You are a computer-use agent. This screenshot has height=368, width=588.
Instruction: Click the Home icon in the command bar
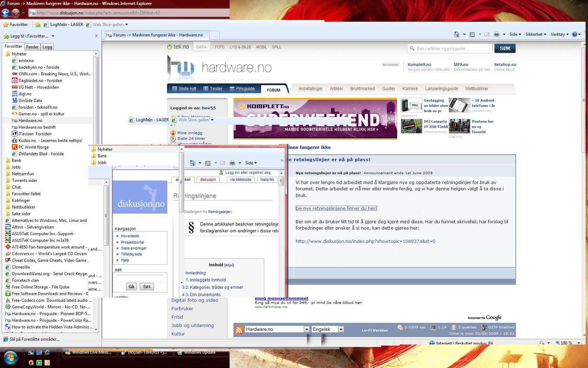(456, 34)
